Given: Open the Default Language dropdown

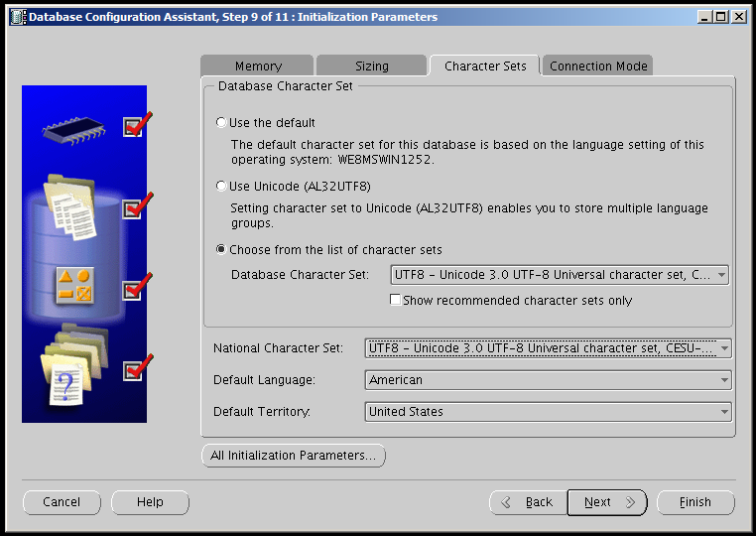Looking at the screenshot, I should [x=548, y=380].
